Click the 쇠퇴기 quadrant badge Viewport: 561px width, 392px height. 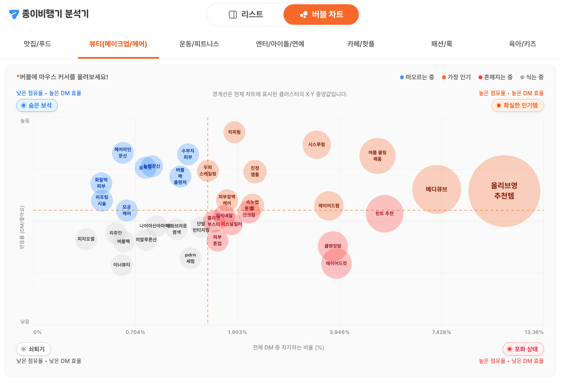(34, 349)
